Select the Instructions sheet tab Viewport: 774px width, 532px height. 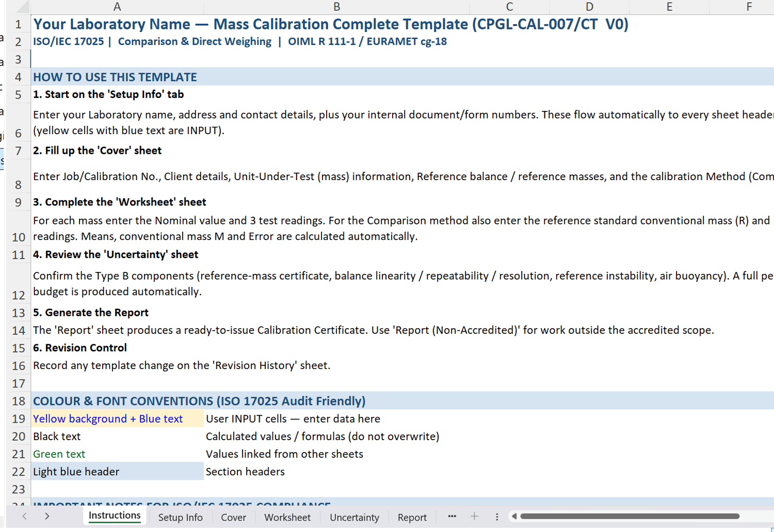[115, 515]
